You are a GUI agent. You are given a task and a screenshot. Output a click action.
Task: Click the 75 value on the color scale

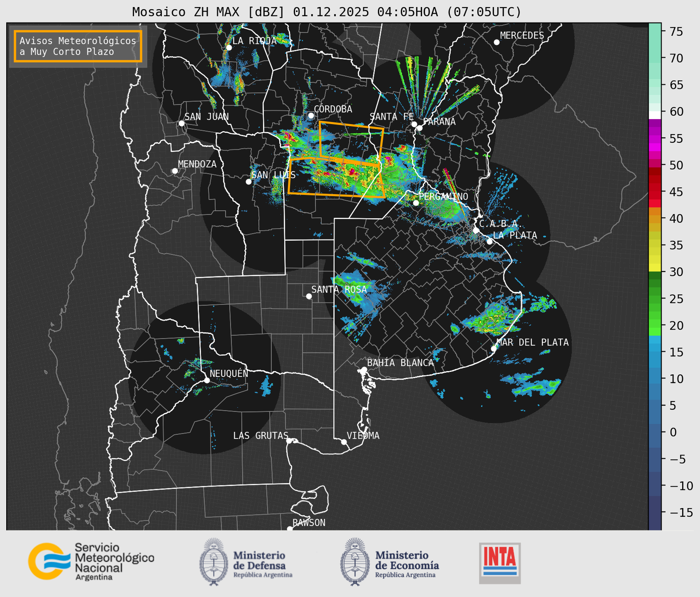676,32
